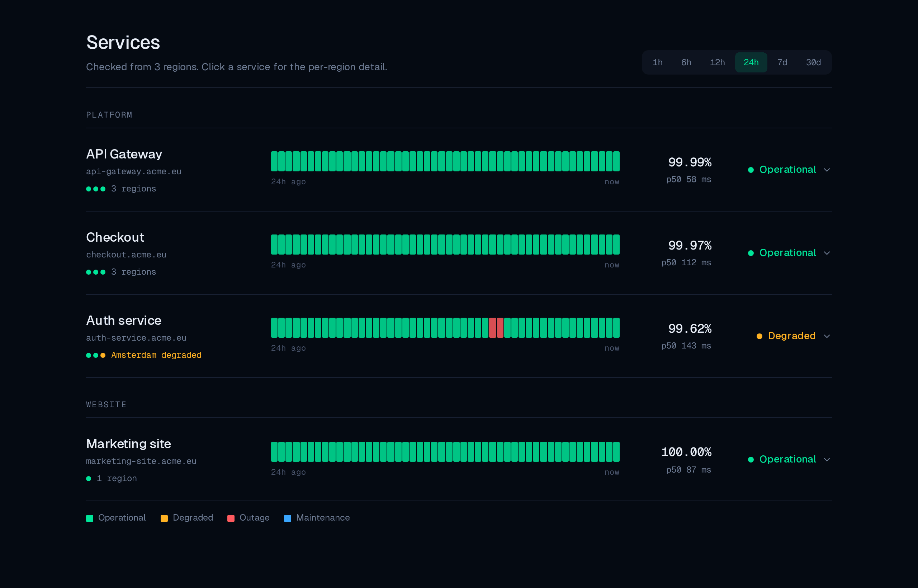The width and height of the screenshot is (918, 588).
Task: Click "Amsterdam degraded" text
Action: (156, 355)
